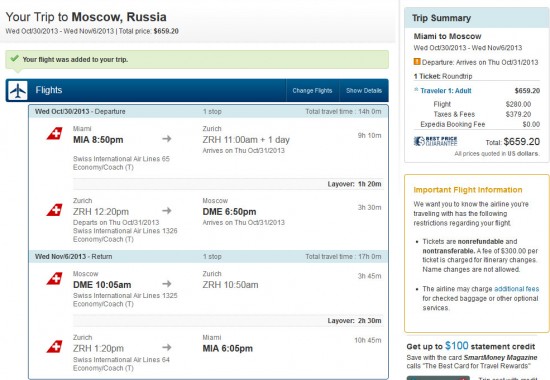Click Swiss airline logo for flight 65
This screenshot has width=550, height=380.
tap(55, 134)
